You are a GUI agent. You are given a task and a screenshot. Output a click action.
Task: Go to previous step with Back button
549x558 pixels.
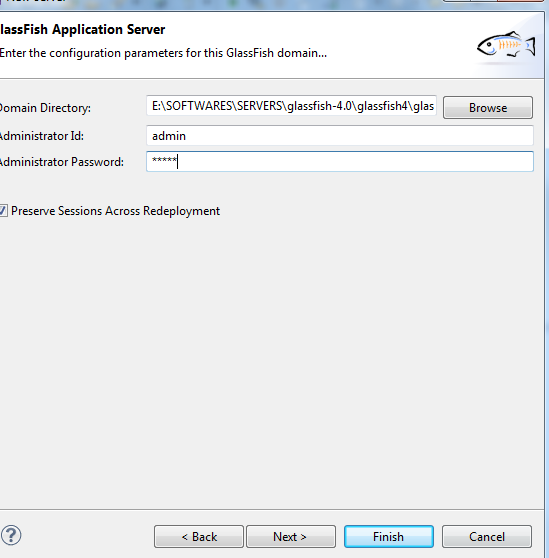point(199,536)
